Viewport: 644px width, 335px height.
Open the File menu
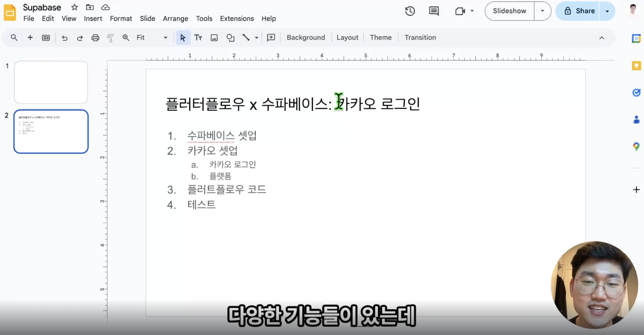click(x=29, y=18)
